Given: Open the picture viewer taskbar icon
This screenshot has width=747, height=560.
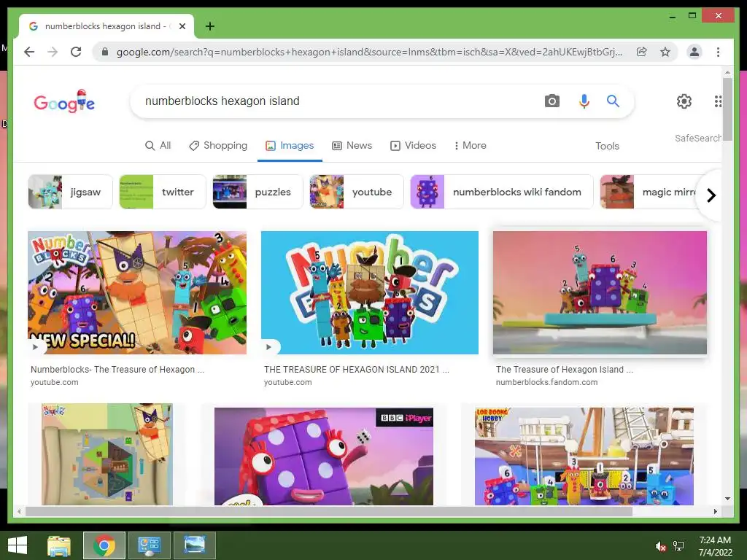Looking at the screenshot, I should click(194, 545).
